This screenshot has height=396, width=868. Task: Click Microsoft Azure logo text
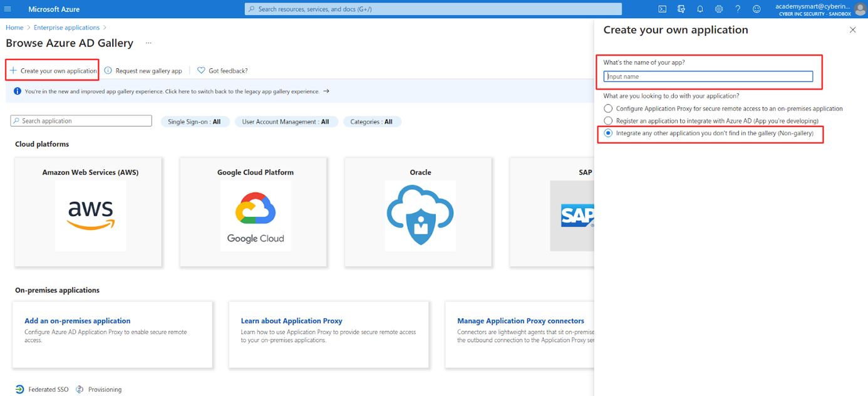[x=54, y=9]
